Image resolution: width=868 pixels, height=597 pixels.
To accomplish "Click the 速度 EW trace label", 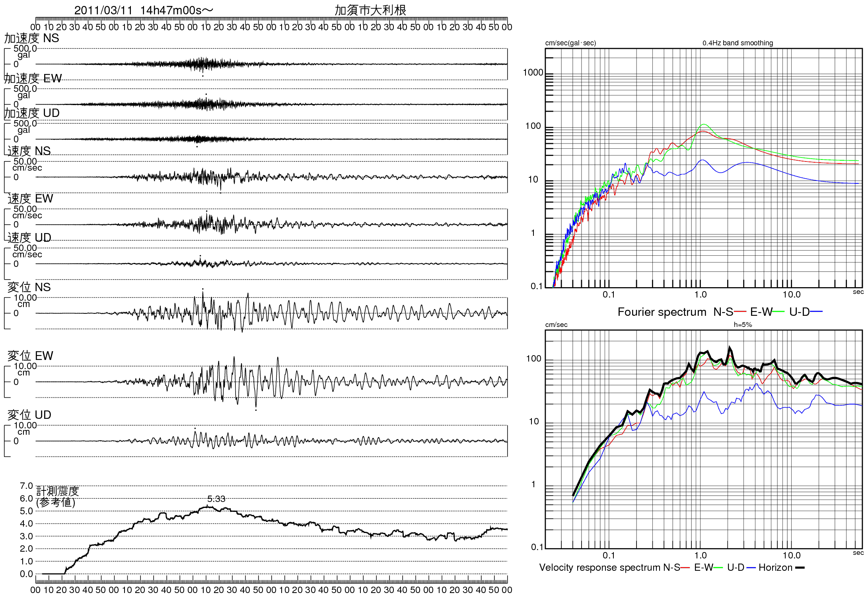I will 30,198.
